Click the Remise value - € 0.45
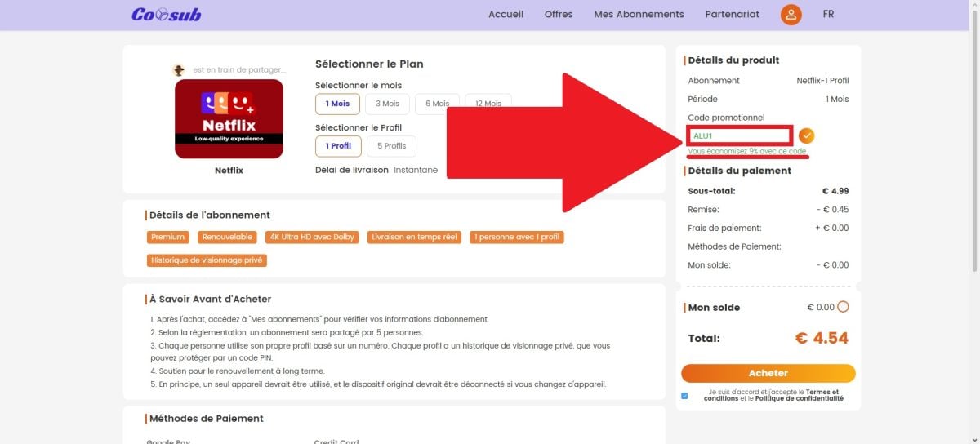 [x=833, y=210]
